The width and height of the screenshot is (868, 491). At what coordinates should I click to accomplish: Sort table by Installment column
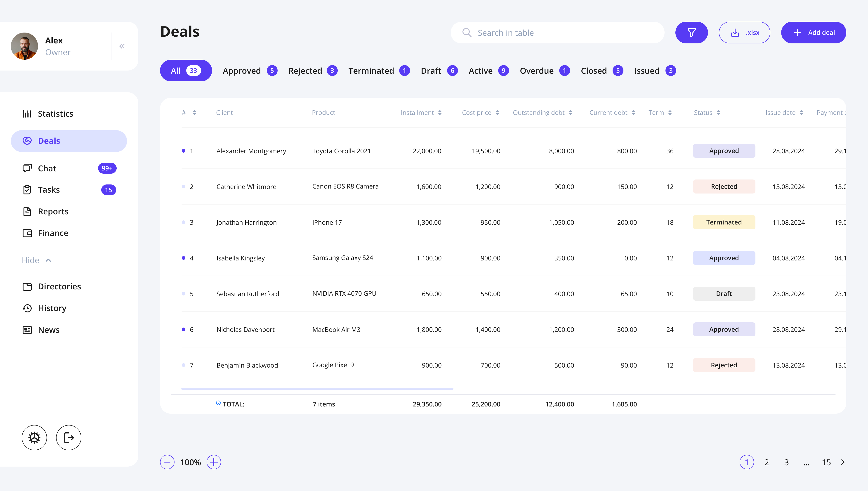click(x=440, y=113)
